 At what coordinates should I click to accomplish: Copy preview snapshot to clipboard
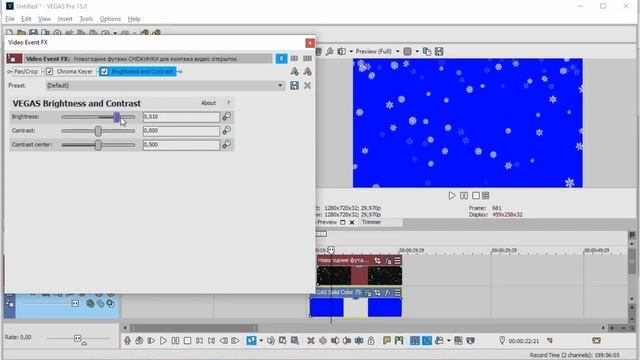point(427,51)
